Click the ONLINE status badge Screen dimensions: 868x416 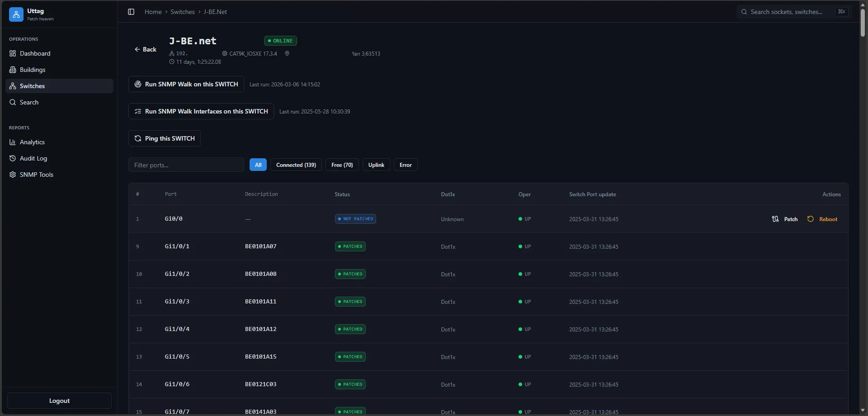[x=280, y=41]
